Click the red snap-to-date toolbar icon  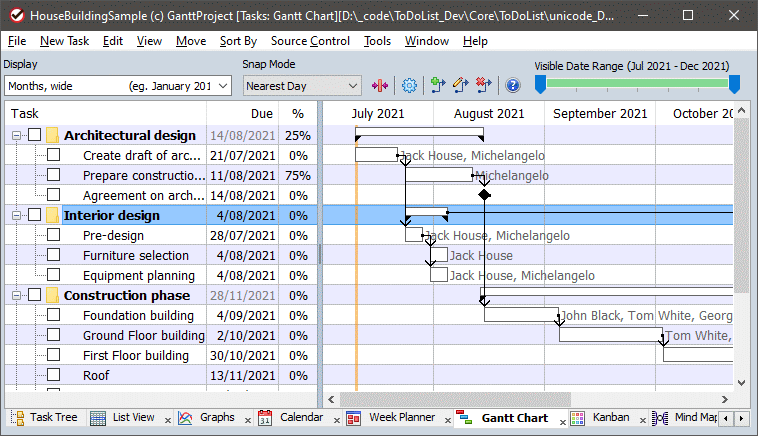click(x=380, y=86)
